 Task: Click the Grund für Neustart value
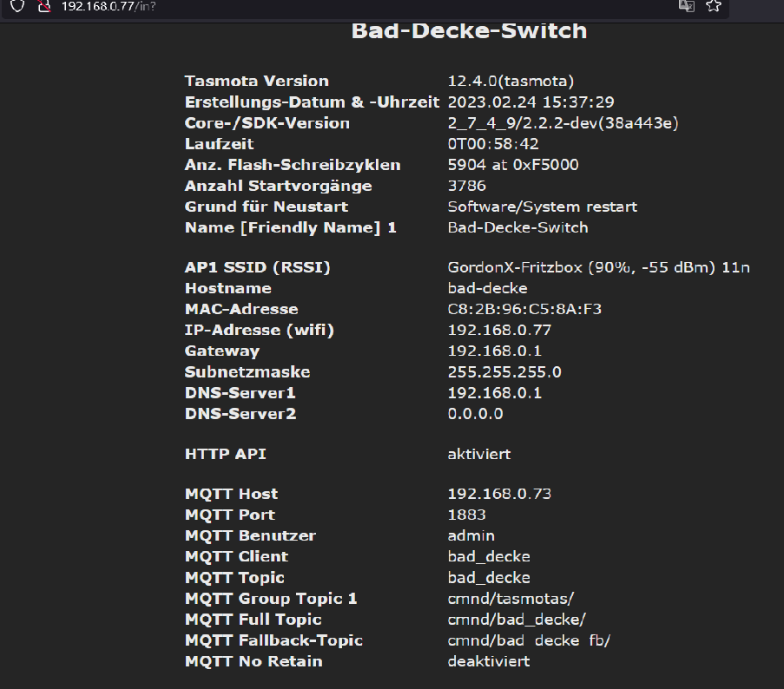pyautogui.click(x=542, y=207)
